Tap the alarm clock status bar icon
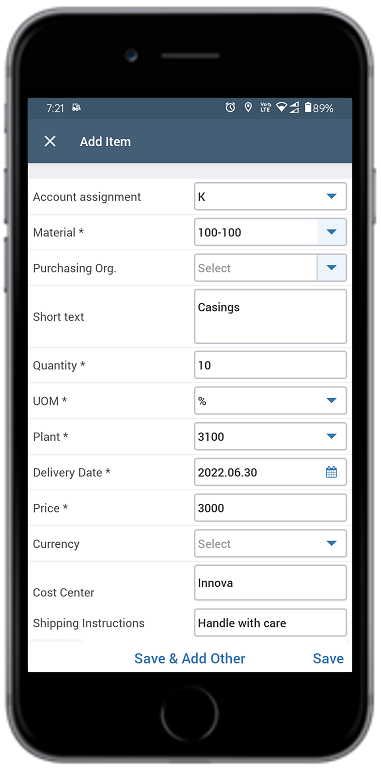Viewport: 381px width, 768px height. pos(230,108)
